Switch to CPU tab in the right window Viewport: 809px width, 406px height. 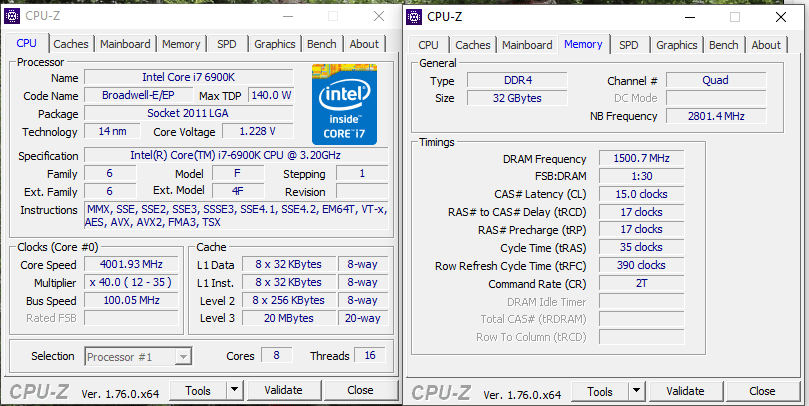(428, 45)
